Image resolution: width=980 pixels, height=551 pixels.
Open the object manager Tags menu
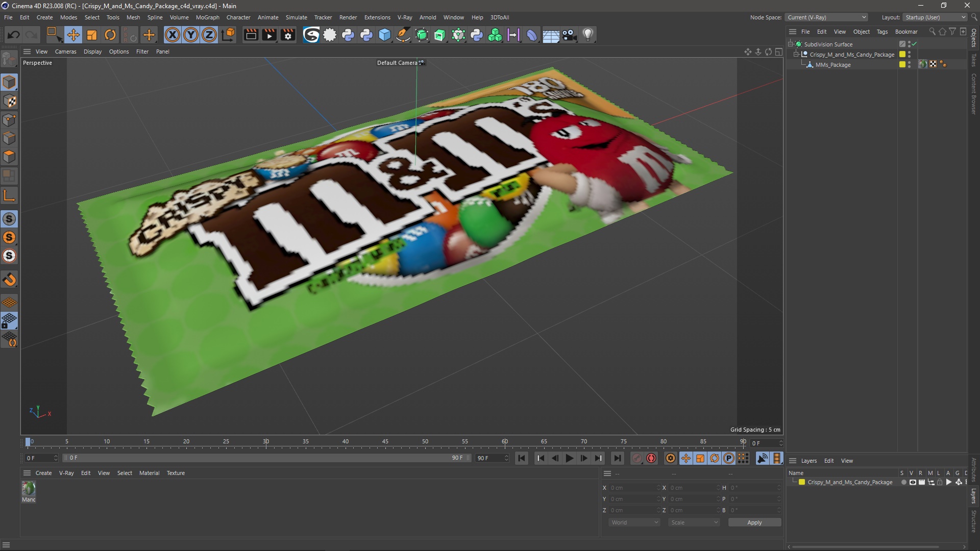tap(882, 32)
